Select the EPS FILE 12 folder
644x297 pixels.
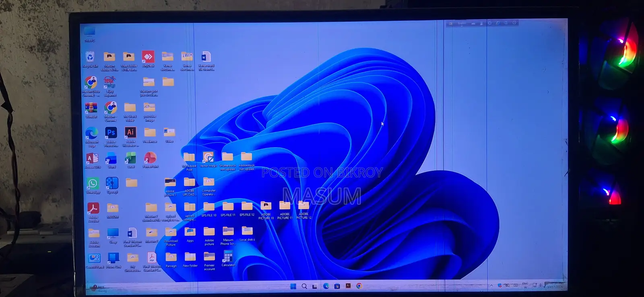tap(247, 209)
